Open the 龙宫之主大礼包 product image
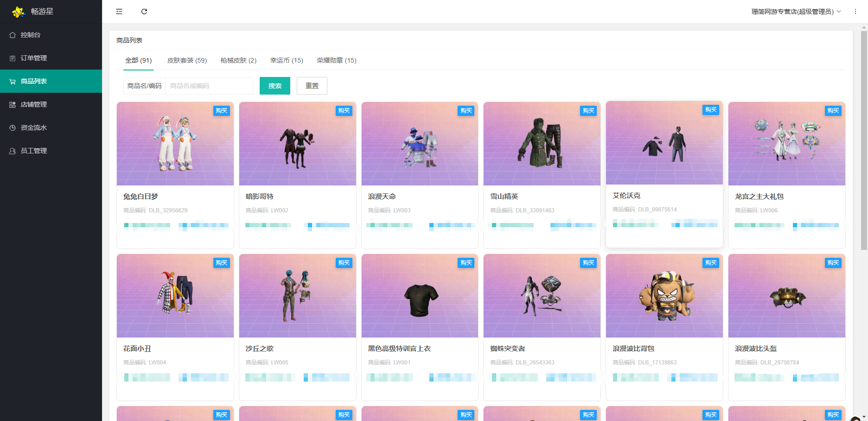 [x=787, y=144]
